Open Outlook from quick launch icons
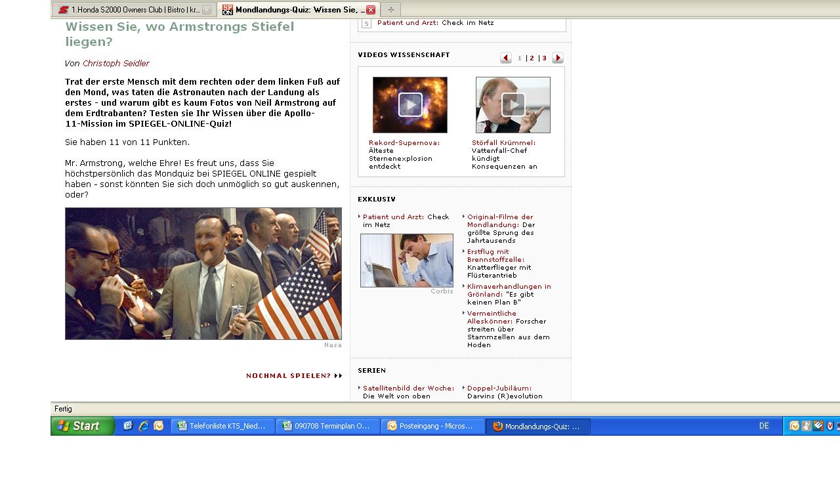This screenshot has height=504, width=840. (x=159, y=426)
